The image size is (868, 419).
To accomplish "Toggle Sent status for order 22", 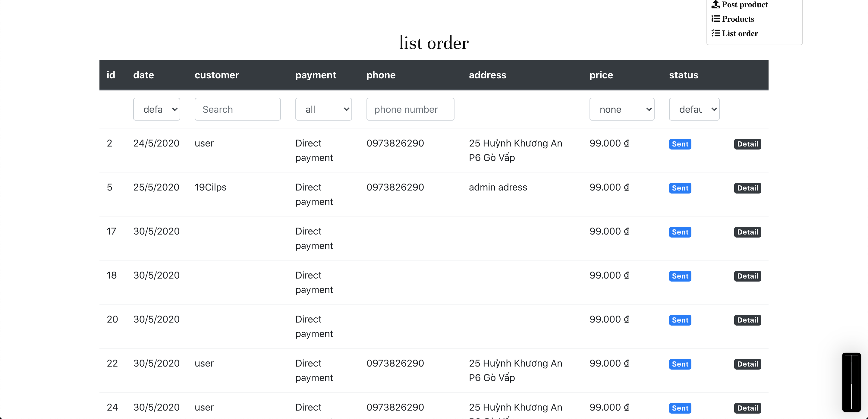I will tap(680, 364).
